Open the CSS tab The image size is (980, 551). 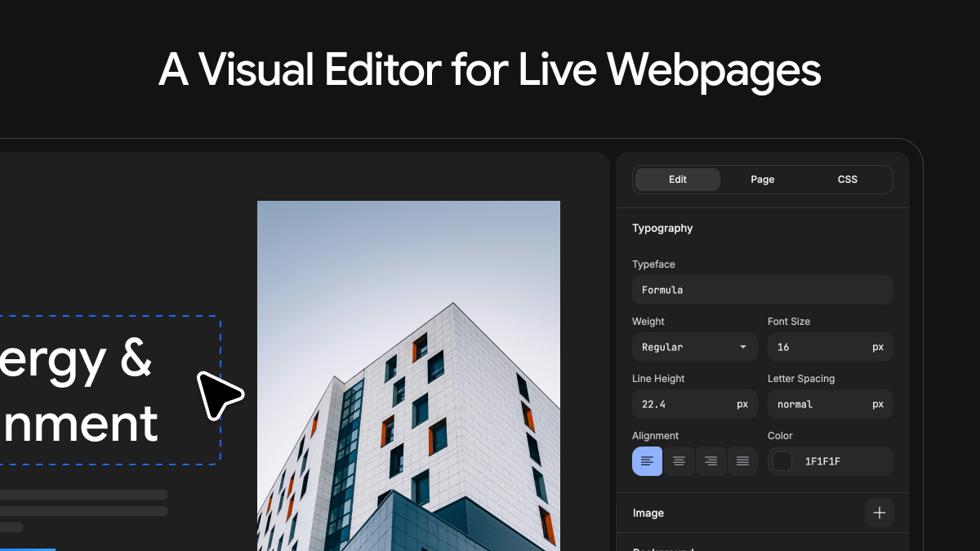click(848, 180)
